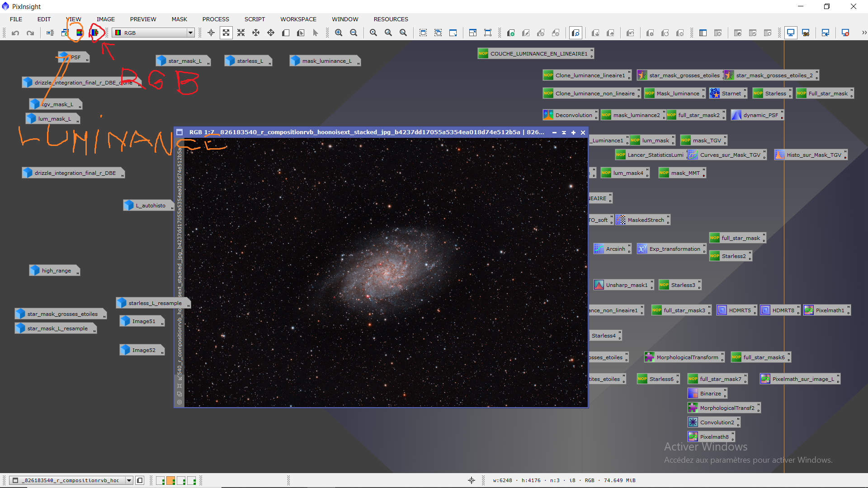Image resolution: width=868 pixels, height=488 pixels.
Task: Select the crosshair readout mode icon
Action: (211, 33)
